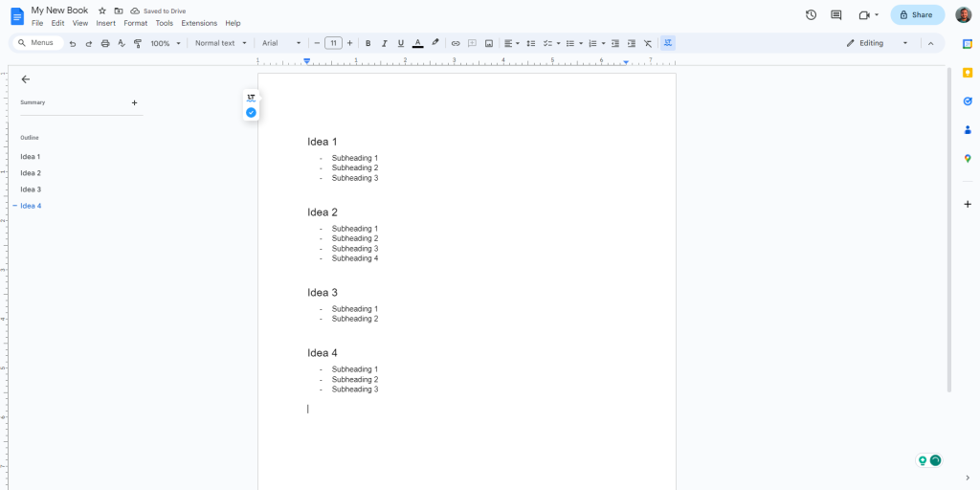Open the Normal text style dropdown
The image size is (980, 490).
[220, 43]
